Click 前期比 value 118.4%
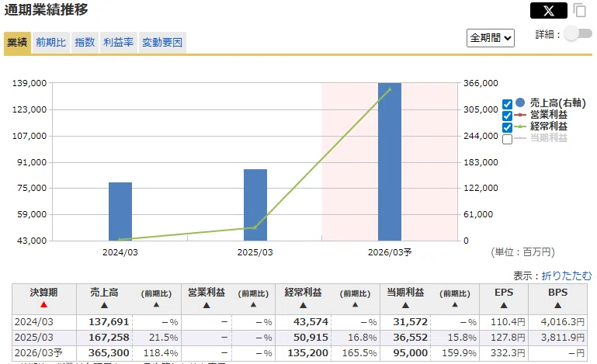Viewport: 597px width, 364px height. (x=161, y=353)
